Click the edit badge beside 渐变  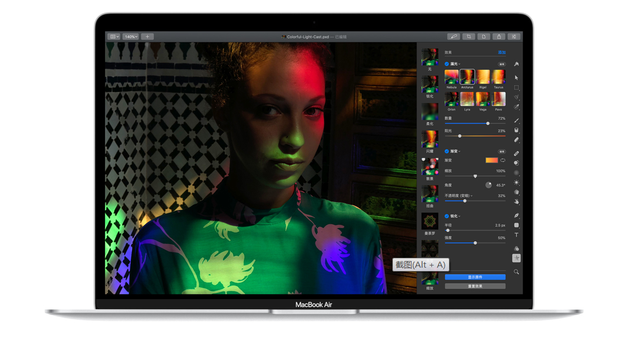coord(502,152)
